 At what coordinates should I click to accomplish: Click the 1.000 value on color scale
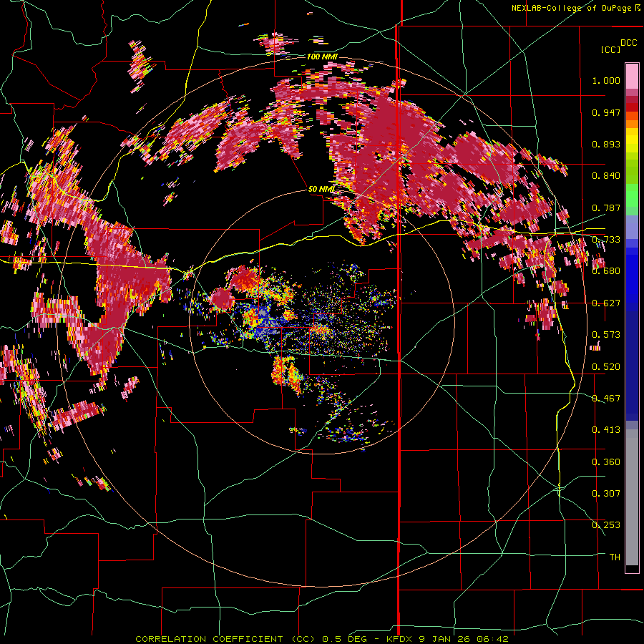(x=606, y=80)
